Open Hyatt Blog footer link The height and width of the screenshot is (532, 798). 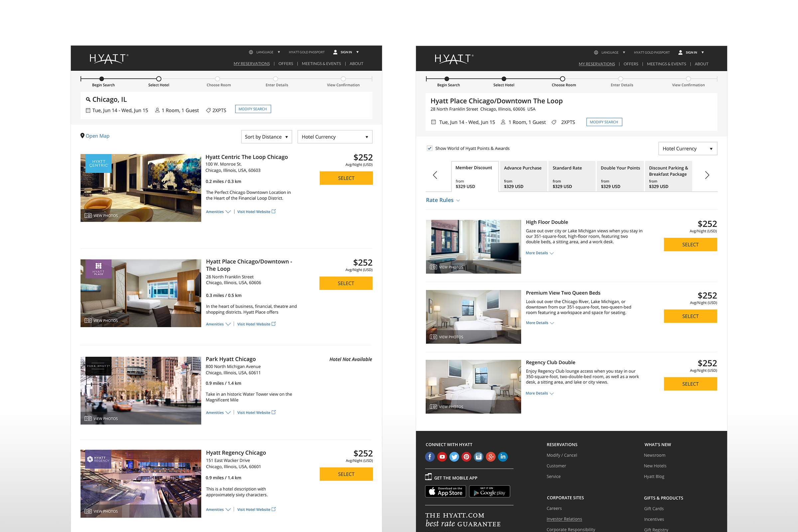pos(654,477)
